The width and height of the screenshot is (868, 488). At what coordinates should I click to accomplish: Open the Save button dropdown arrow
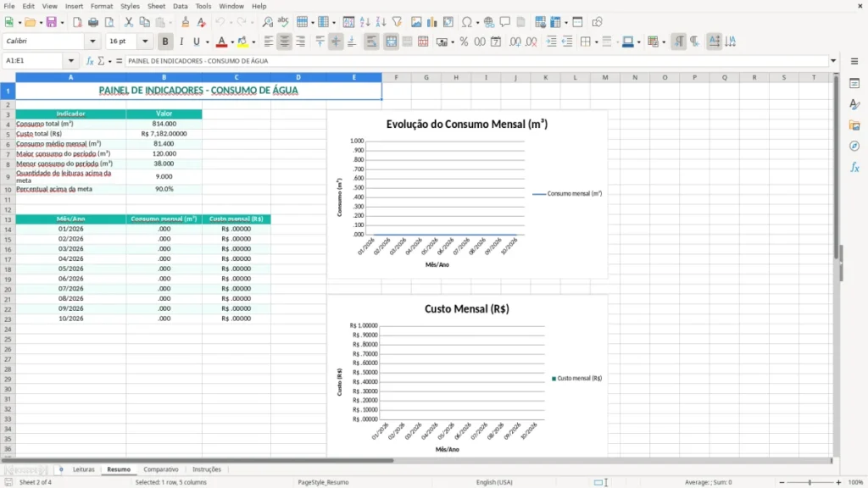(x=62, y=23)
